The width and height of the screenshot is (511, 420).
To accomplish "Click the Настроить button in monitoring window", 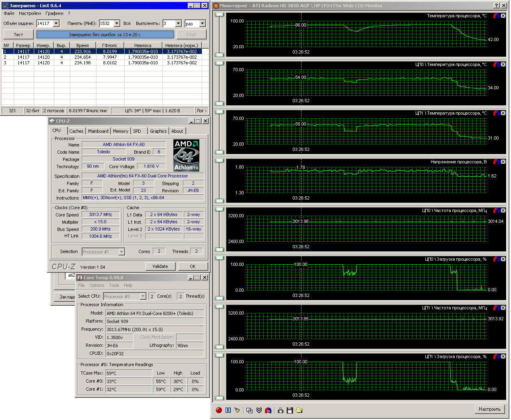I will (x=490, y=409).
